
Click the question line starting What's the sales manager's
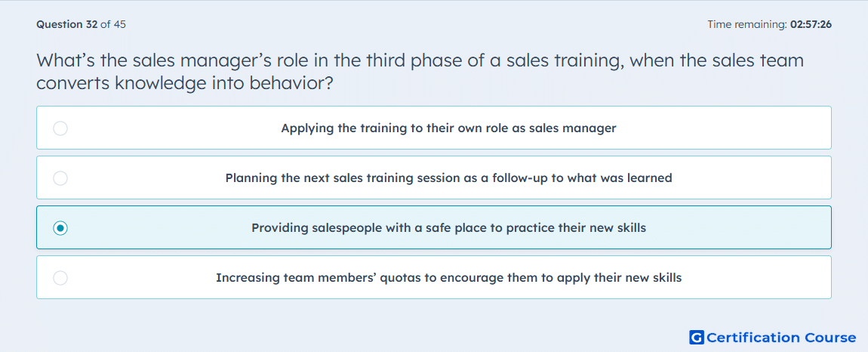point(420,60)
